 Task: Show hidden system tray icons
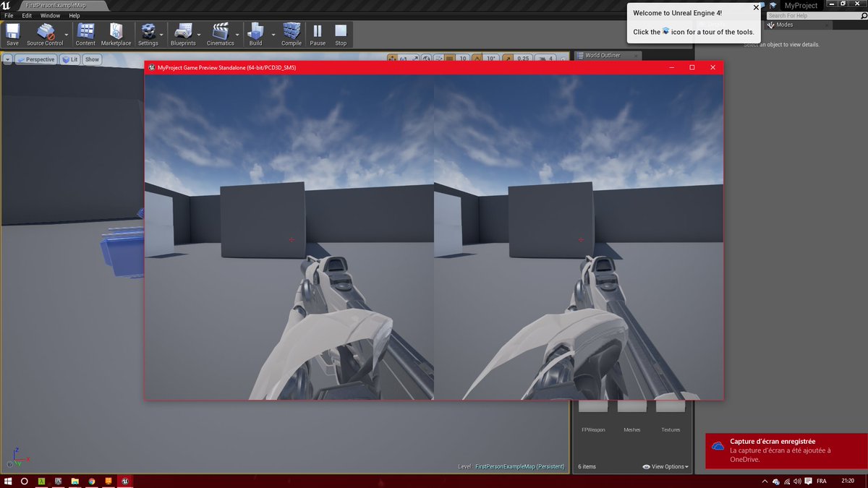[765, 481]
